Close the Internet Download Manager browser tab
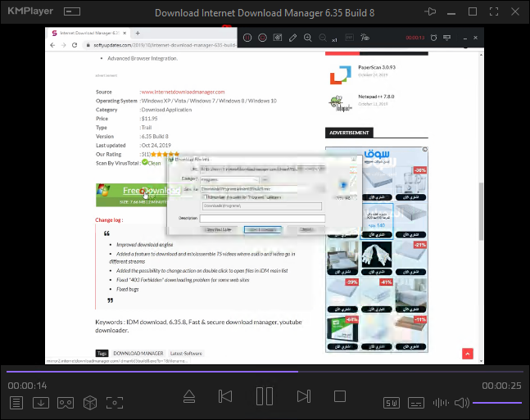530x420 pixels. [125, 33]
